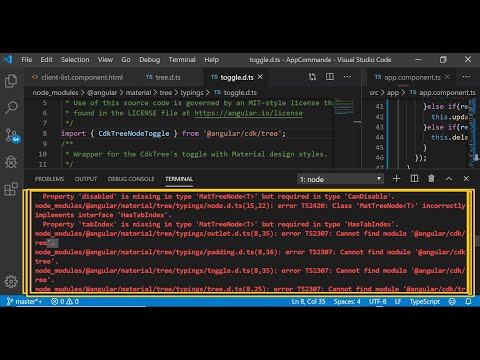
Task: Click master branch indicator in status bar
Action: click(24, 301)
